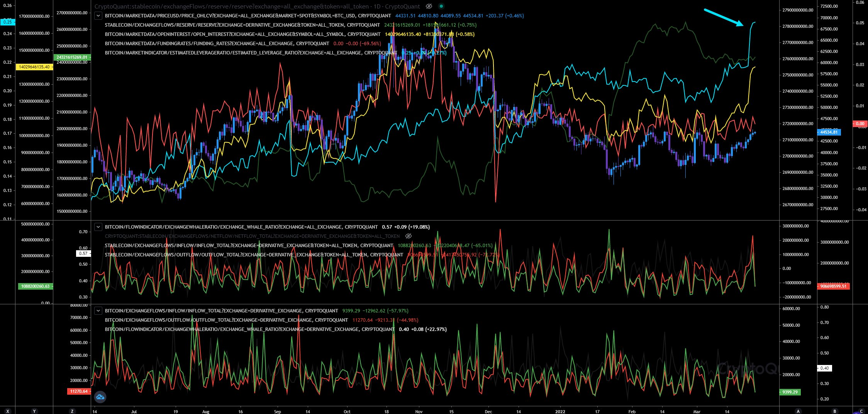This screenshot has width=868, height=414.
Task: Click the derivative exchange RESERVE legend title
Action: point(242,25)
